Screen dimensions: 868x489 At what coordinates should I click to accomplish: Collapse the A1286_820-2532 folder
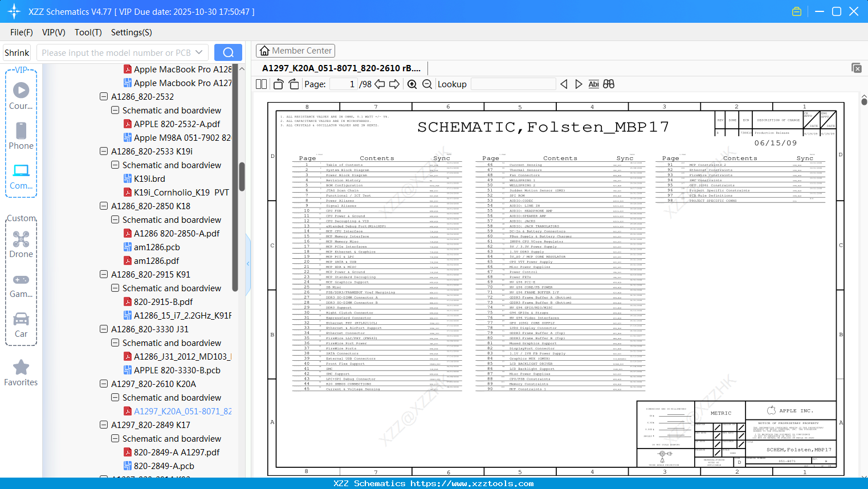pos(104,96)
